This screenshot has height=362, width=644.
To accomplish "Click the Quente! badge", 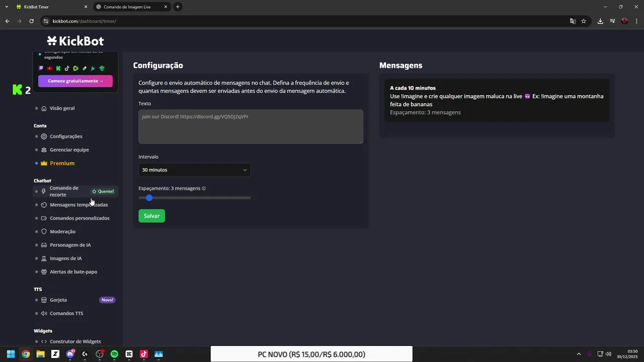I will coord(103,192).
